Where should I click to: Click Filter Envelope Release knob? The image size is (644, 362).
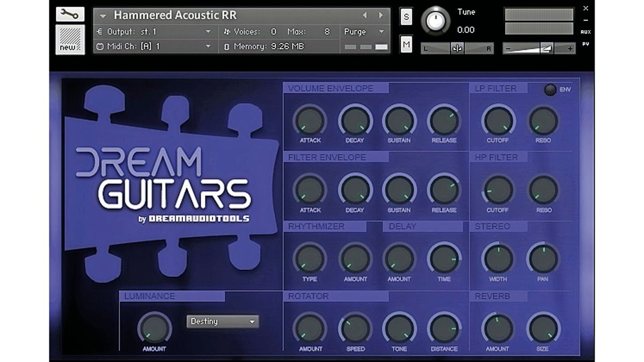click(x=444, y=189)
